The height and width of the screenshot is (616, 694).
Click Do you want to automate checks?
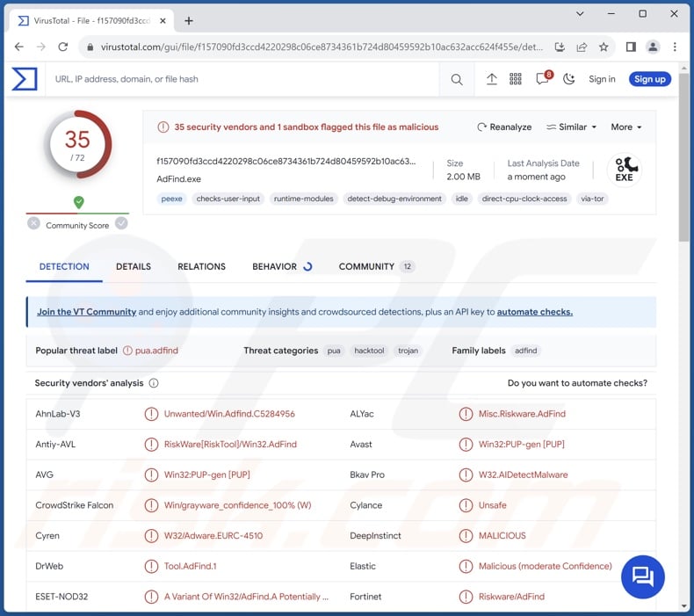click(577, 383)
